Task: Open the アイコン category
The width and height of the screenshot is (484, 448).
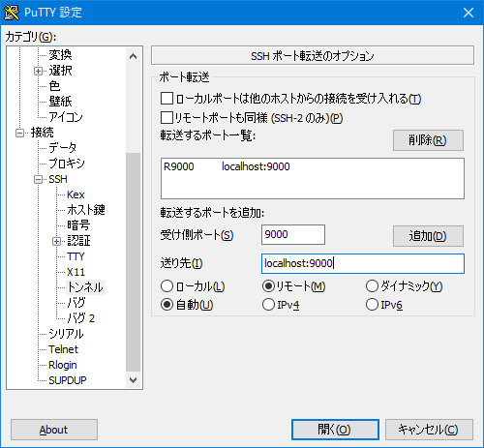Action: click(66, 117)
